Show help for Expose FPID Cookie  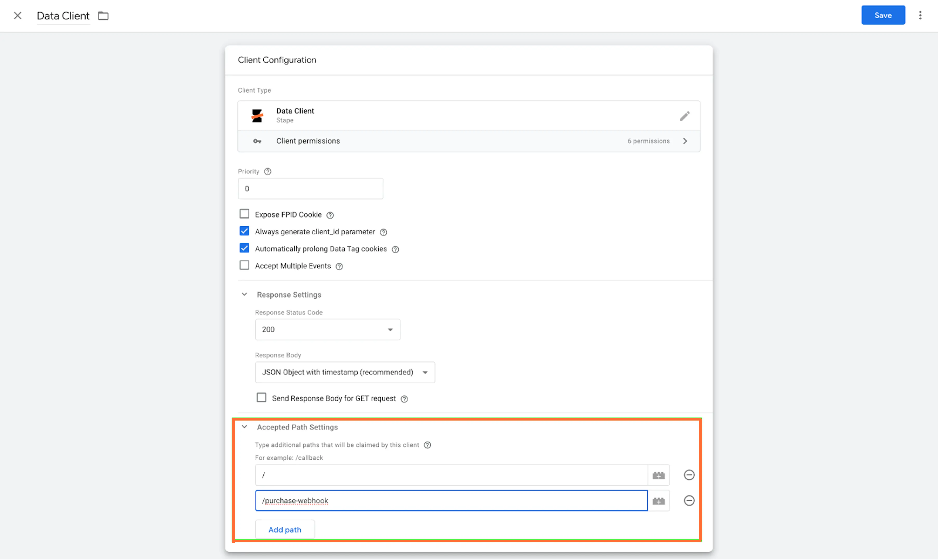[330, 215]
